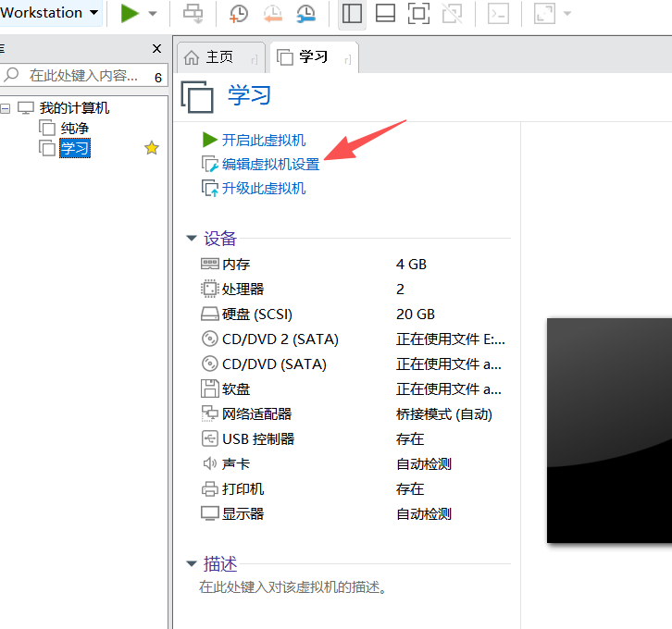Click the 声卡 value 自动检测
Image resolution: width=672 pixels, height=629 pixels.
coord(424,464)
